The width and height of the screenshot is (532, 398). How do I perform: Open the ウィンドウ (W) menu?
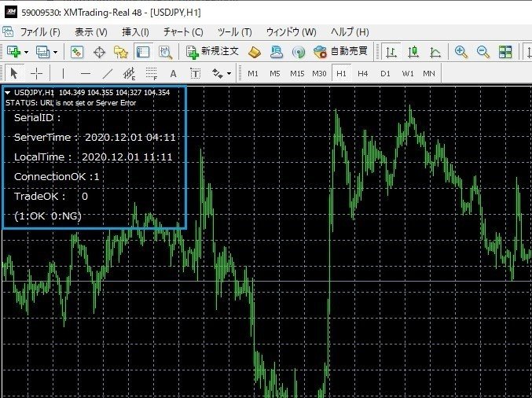pyautogui.click(x=291, y=32)
